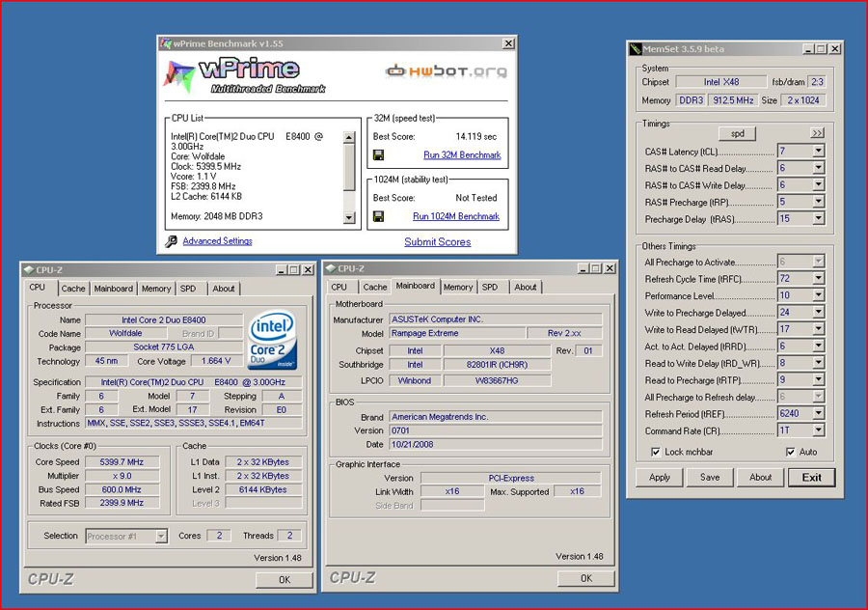
Task: Open the Refresh Period (tREF) dropdown
Action: pos(818,413)
